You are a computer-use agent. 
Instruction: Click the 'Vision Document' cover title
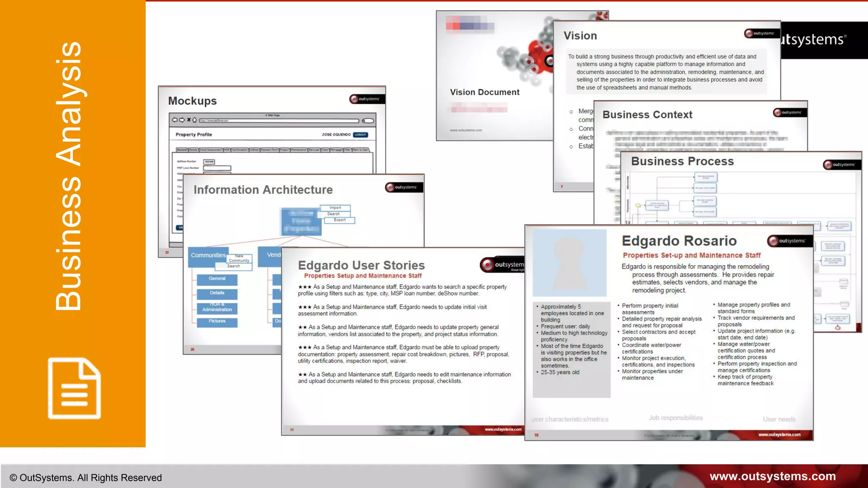pyautogui.click(x=484, y=92)
